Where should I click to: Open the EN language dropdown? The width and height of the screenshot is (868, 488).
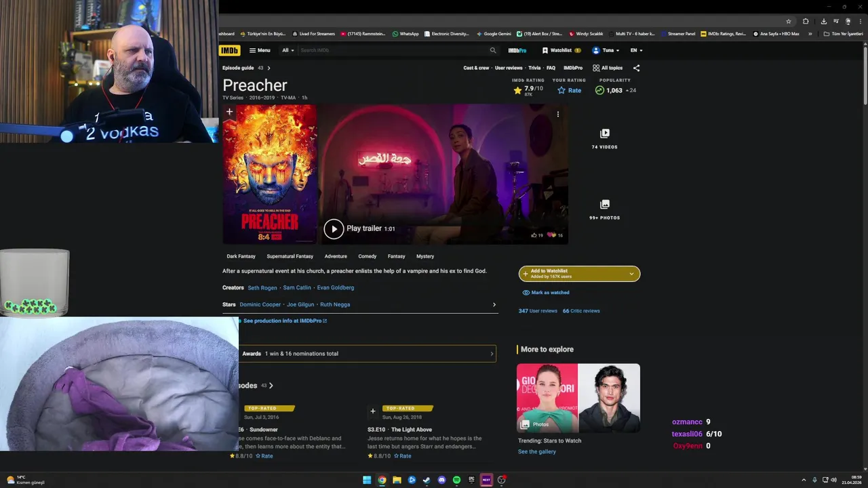coord(636,50)
